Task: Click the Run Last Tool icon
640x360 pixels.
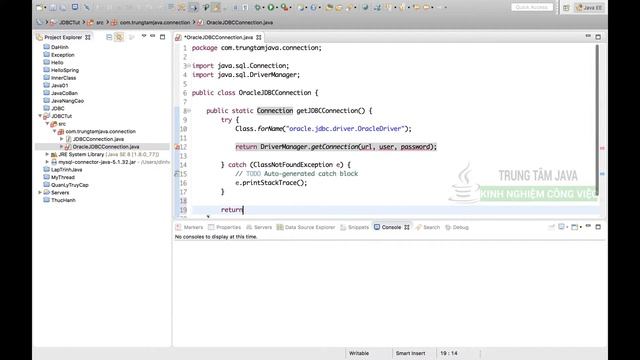Action: (284, 7)
